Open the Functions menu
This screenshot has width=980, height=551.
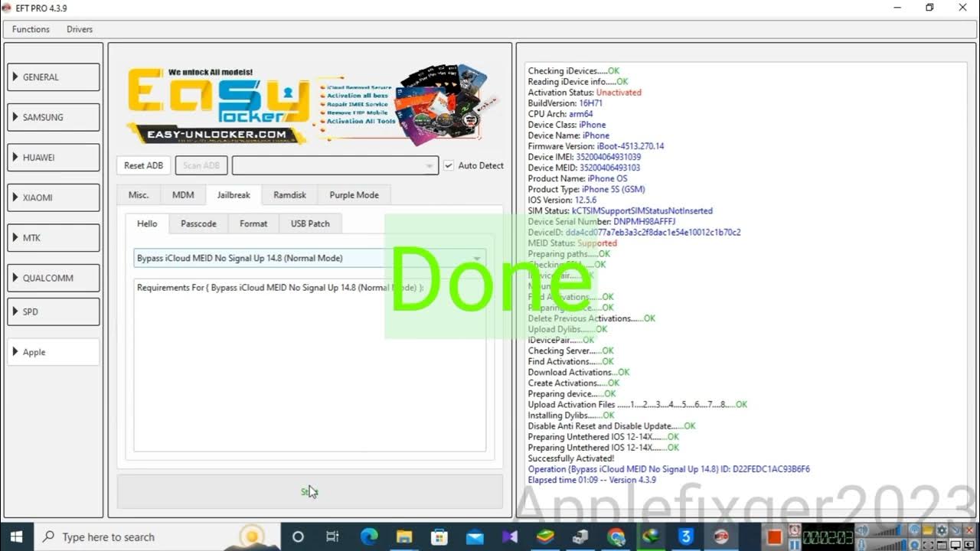[31, 29]
